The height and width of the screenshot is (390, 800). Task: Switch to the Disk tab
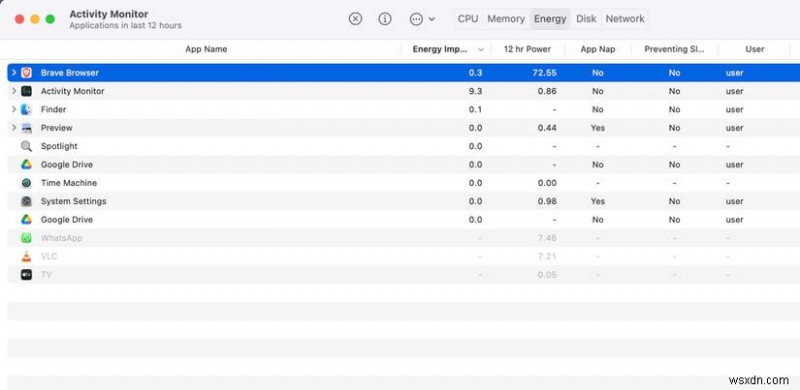(x=586, y=19)
